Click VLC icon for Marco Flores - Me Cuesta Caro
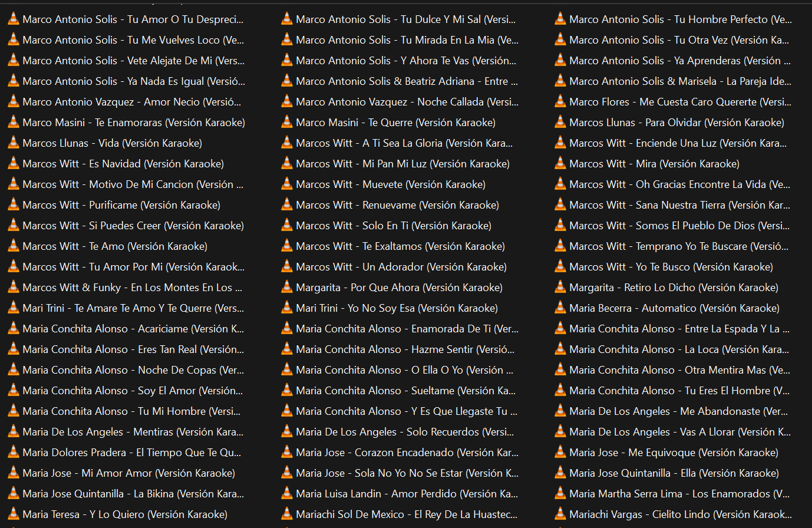The width and height of the screenshot is (812, 528). tap(560, 101)
